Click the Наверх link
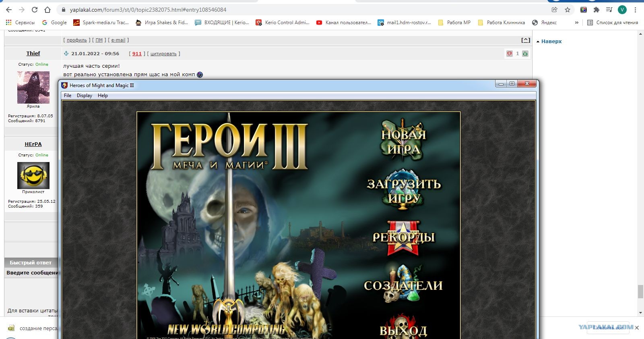Screen dimensions: 644x339 (551, 41)
